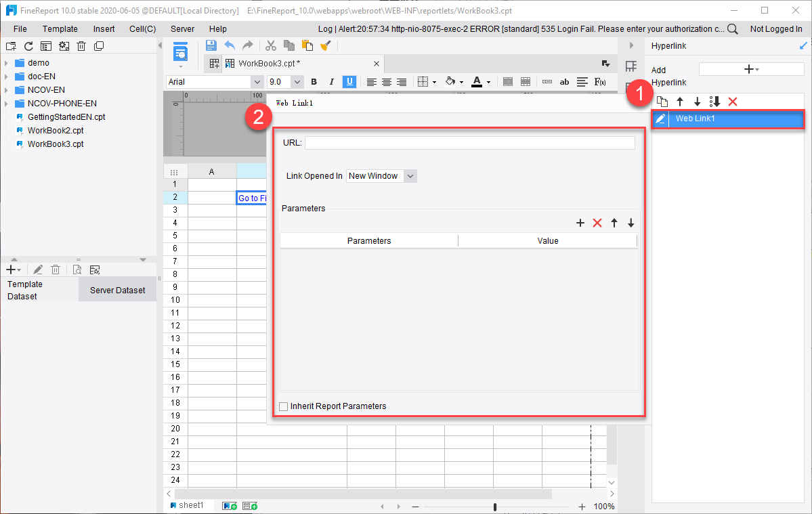Add a parameter with the plus button
The image size is (812, 514).
point(580,222)
